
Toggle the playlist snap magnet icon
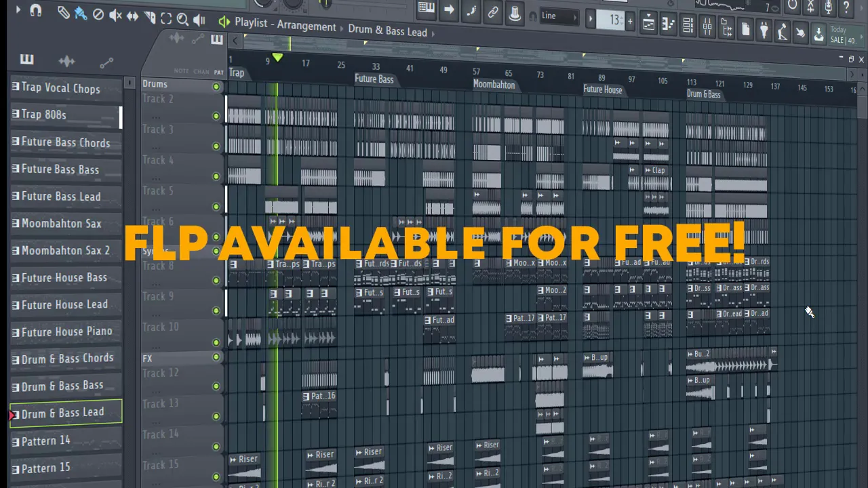point(35,10)
